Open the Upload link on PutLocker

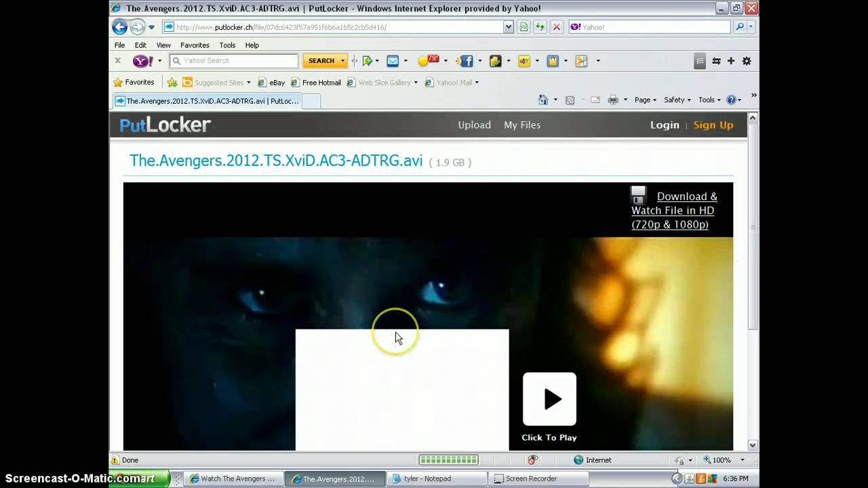coord(474,125)
